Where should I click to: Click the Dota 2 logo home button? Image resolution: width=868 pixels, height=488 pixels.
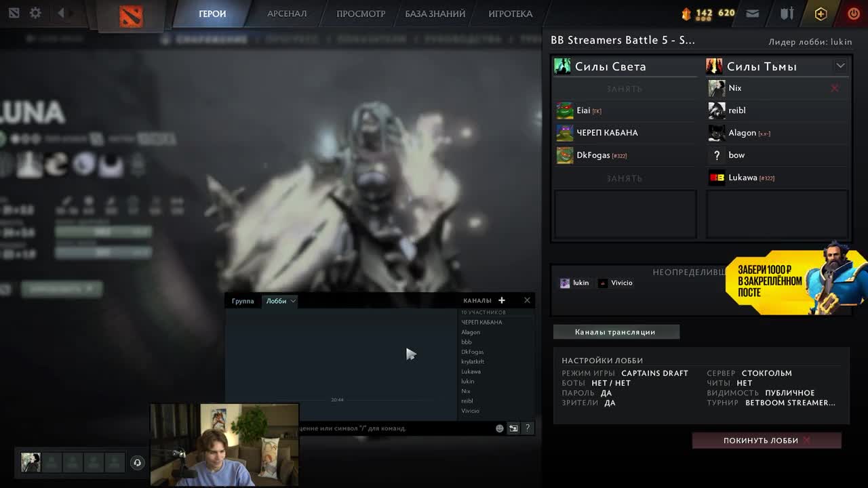131,15
